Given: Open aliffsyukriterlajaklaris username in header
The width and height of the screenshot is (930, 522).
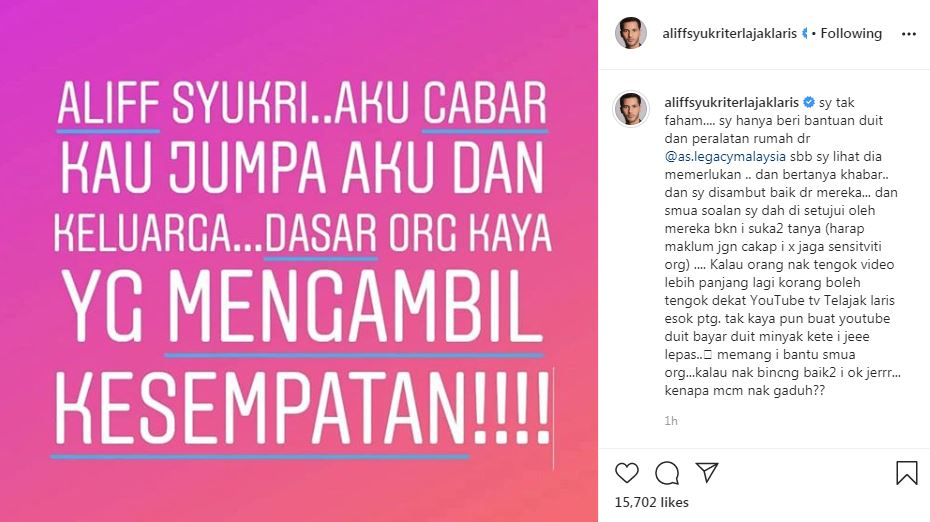Looking at the screenshot, I should coord(730,34).
